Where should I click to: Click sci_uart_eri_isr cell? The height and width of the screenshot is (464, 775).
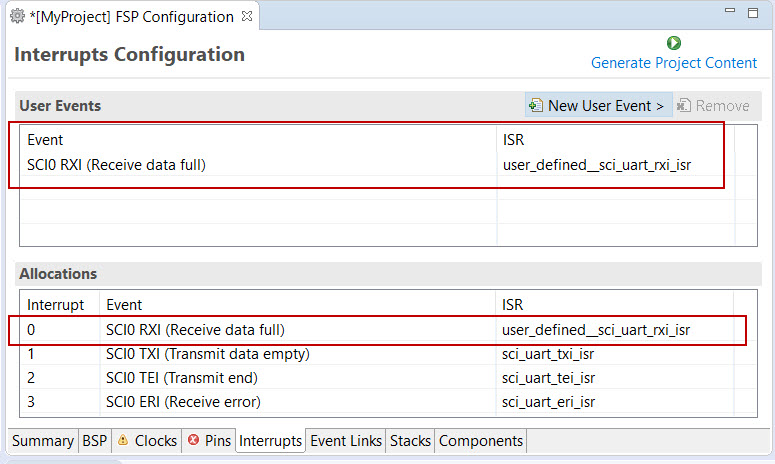point(548,402)
